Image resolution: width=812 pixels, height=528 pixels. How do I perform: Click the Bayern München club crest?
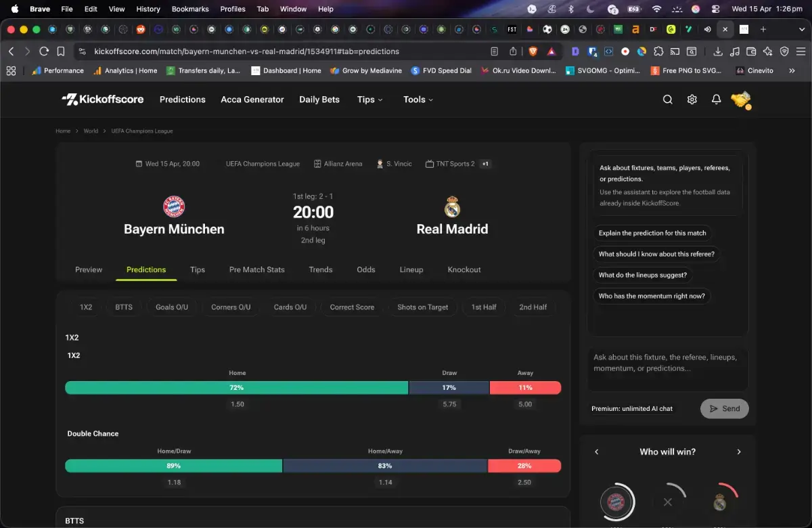coord(174,206)
